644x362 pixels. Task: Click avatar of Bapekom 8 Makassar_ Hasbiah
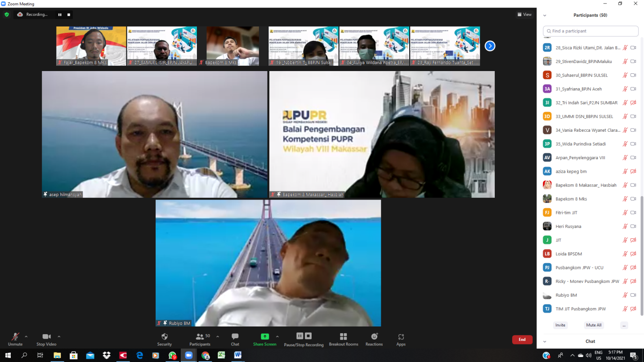tap(547, 185)
